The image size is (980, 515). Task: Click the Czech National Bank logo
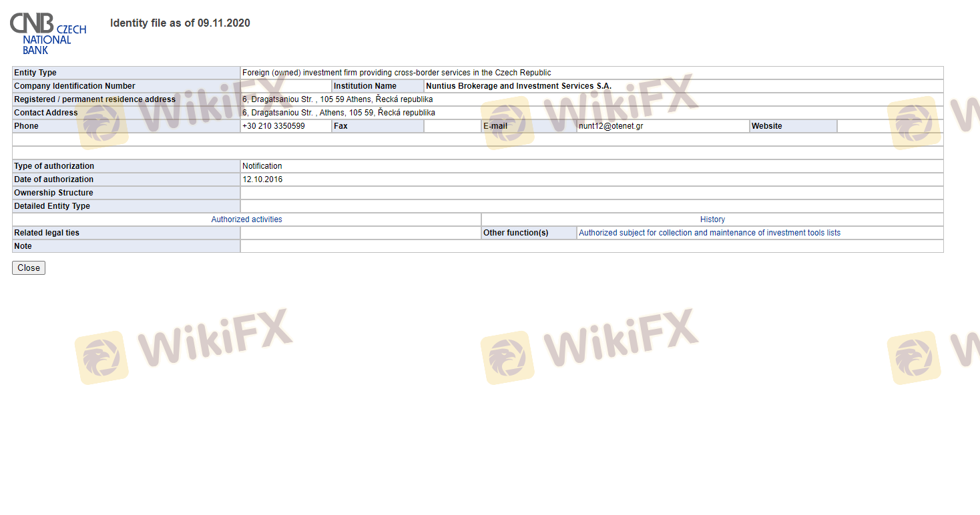click(48, 33)
